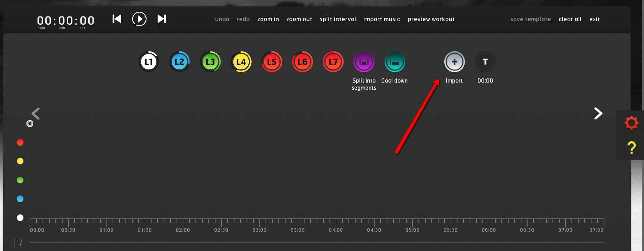Open settings with the red gear
This screenshot has width=644, height=251.
631,123
